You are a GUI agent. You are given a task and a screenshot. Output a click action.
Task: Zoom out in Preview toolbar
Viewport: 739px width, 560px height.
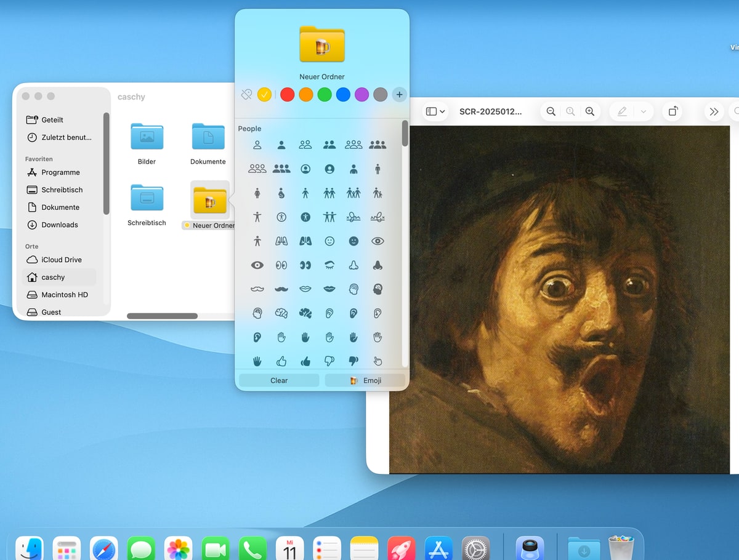point(551,111)
